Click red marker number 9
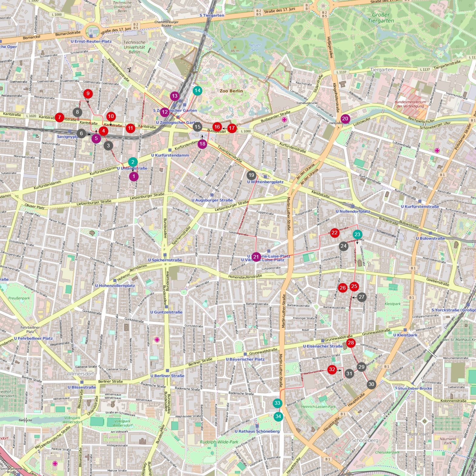This screenshot has width=476, height=476. 88,94
